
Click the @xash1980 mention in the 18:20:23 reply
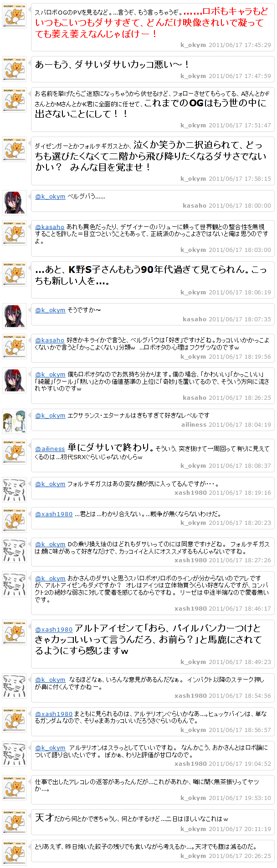coord(54,514)
